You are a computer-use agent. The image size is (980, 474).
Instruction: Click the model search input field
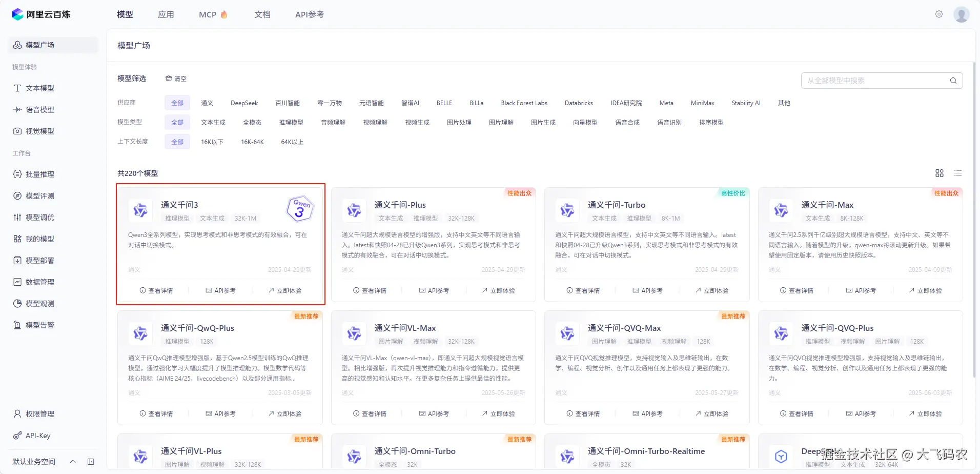pos(882,81)
